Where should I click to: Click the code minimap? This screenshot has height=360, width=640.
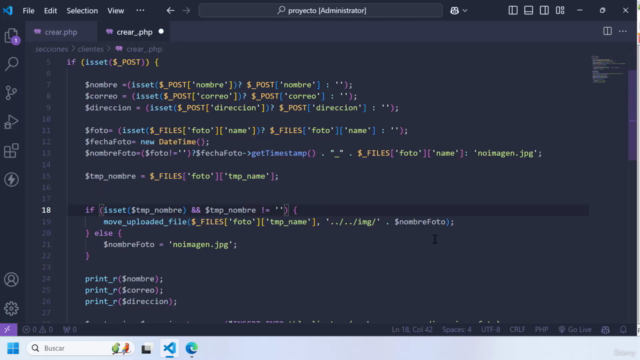pos(609,69)
